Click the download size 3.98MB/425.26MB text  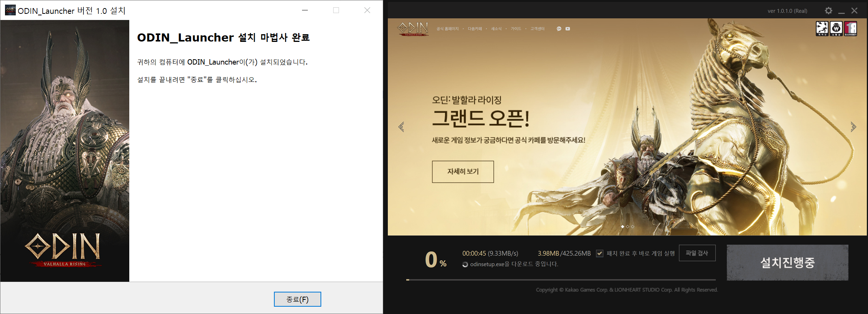[564, 253]
